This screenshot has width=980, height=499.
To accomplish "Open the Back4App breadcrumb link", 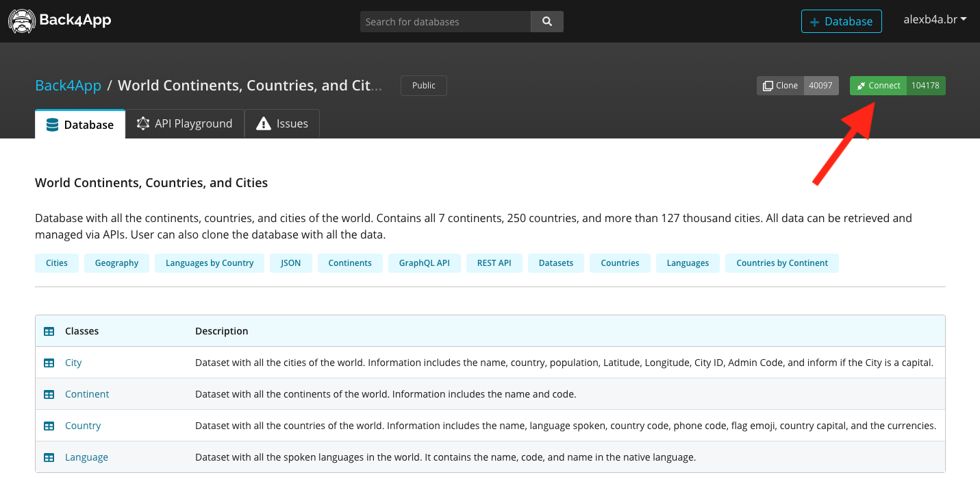I will click(x=68, y=86).
